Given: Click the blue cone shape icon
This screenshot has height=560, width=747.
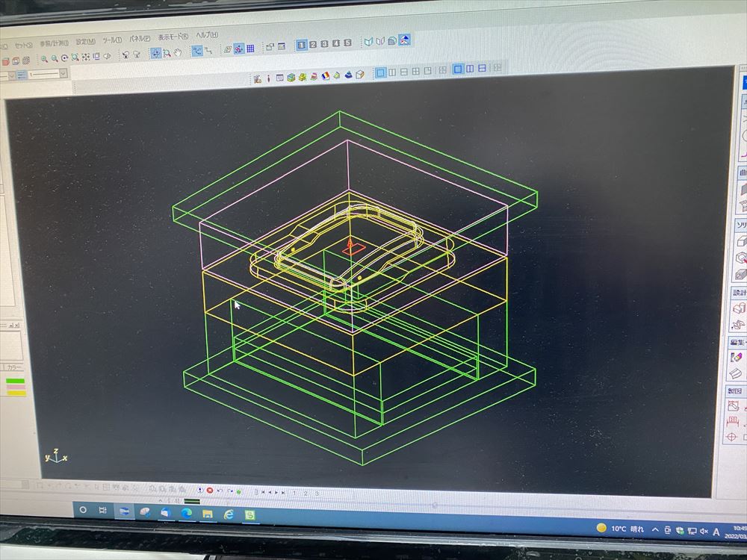Looking at the screenshot, I should point(348,75).
